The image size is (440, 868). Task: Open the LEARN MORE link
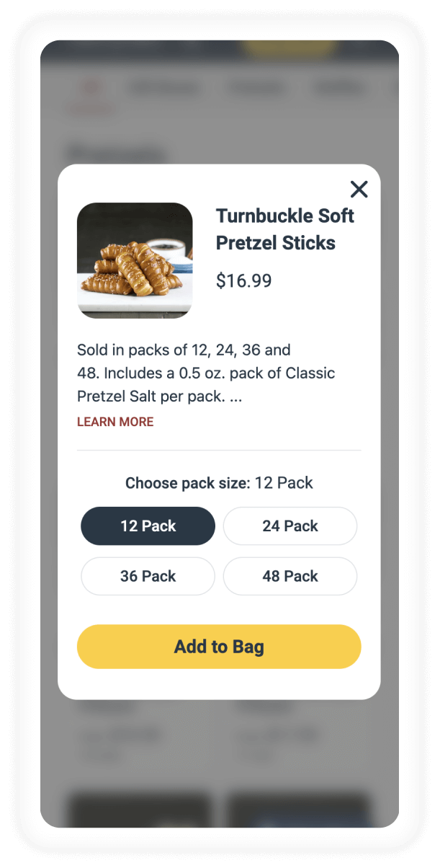pyautogui.click(x=115, y=422)
